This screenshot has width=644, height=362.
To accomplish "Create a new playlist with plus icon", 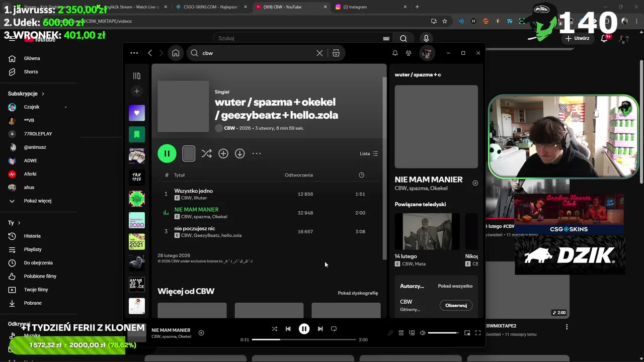I will coord(136,91).
